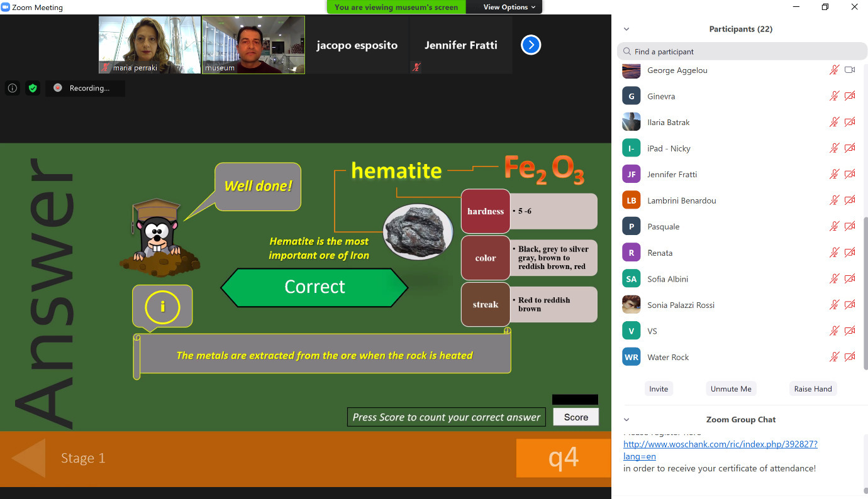Click Ginevra's video off icon
868x499 pixels.
click(850, 96)
